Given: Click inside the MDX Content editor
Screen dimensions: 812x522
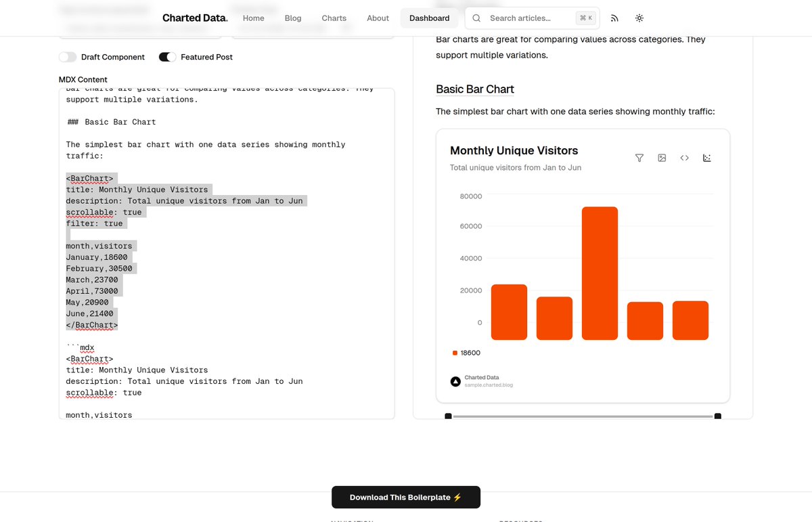Looking at the screenshot, I should [x=227, y=254].
